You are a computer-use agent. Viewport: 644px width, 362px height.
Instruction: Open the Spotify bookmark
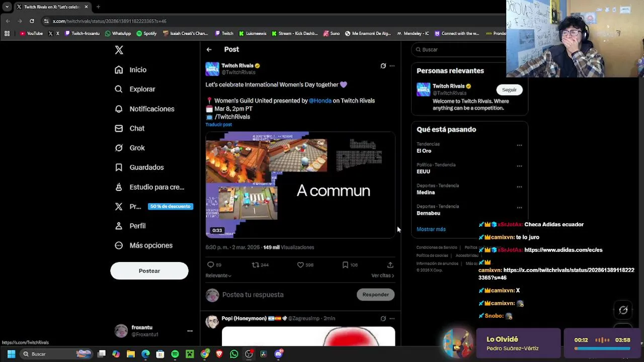point(146,34)
